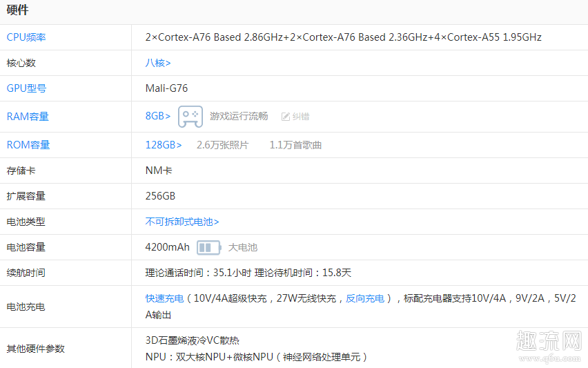The image size is (588, 368).
Task: Click the 快速充电 link
Action: coord(164,298)
